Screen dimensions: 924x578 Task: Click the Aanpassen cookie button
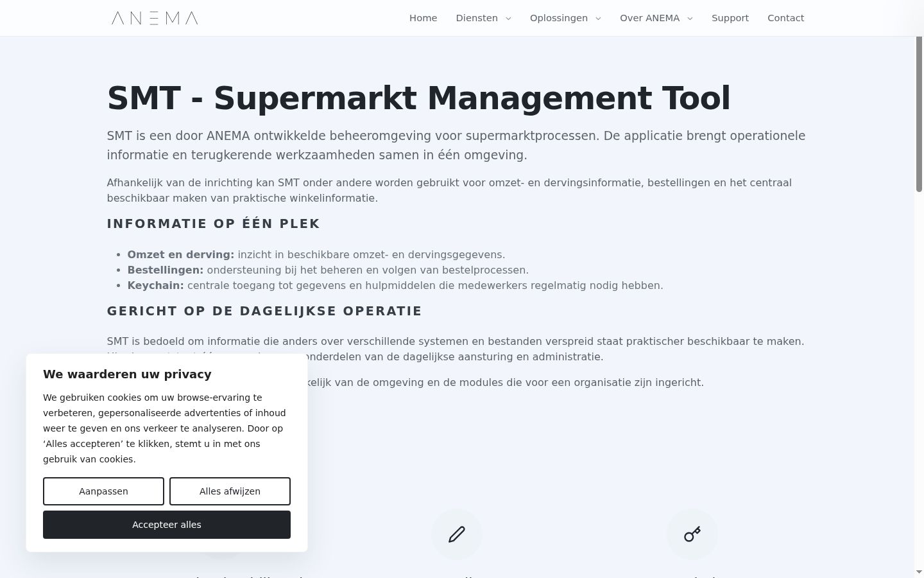[103, 491]
